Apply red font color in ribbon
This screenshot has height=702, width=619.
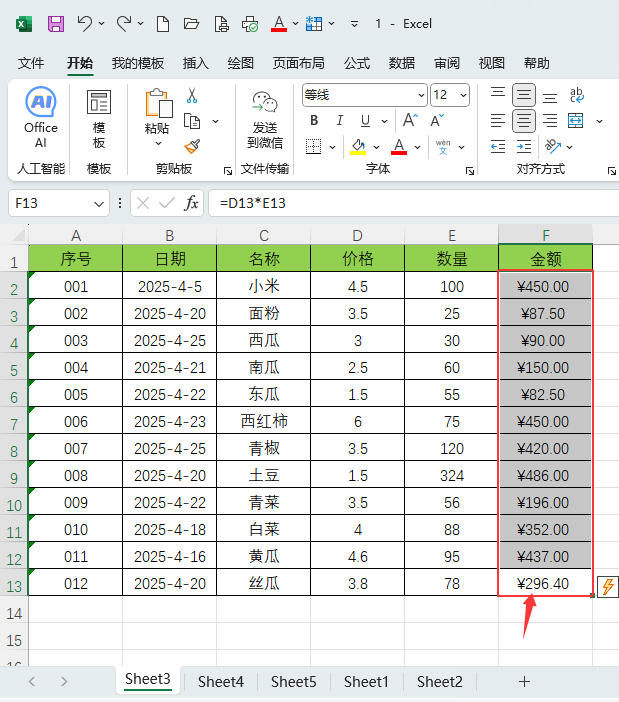point(399,146)
